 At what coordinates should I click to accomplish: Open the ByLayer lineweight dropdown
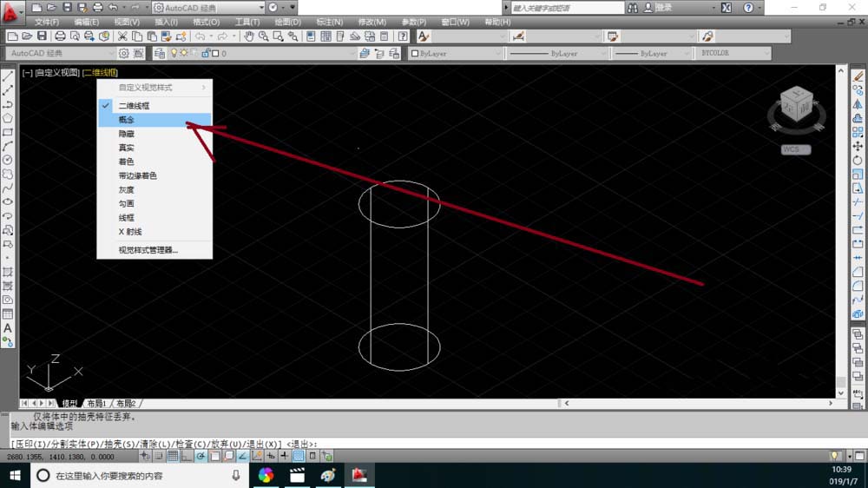pos(687,54)
